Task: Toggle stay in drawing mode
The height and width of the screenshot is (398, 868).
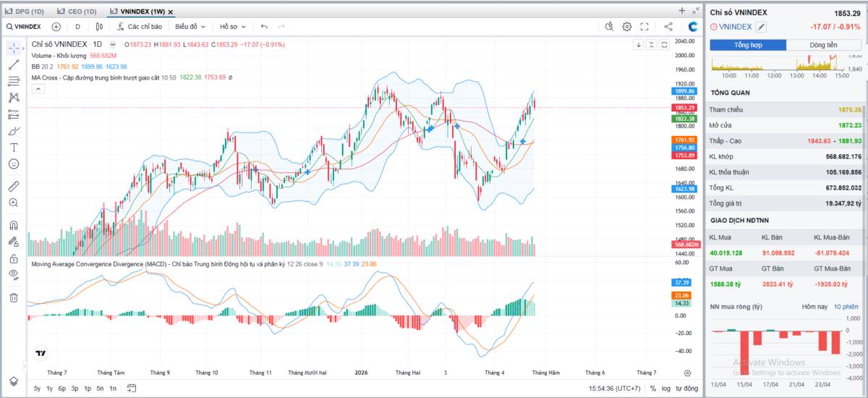Action: point(14,242)
